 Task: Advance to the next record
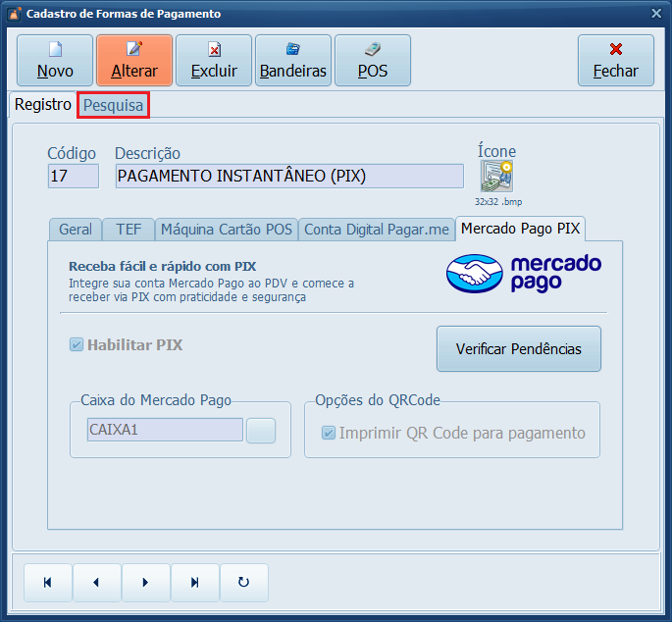point(145,582)
